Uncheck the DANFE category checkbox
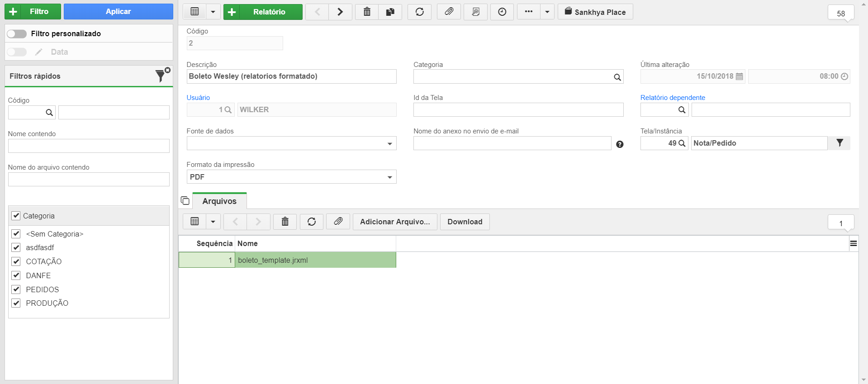 (16, 275)
